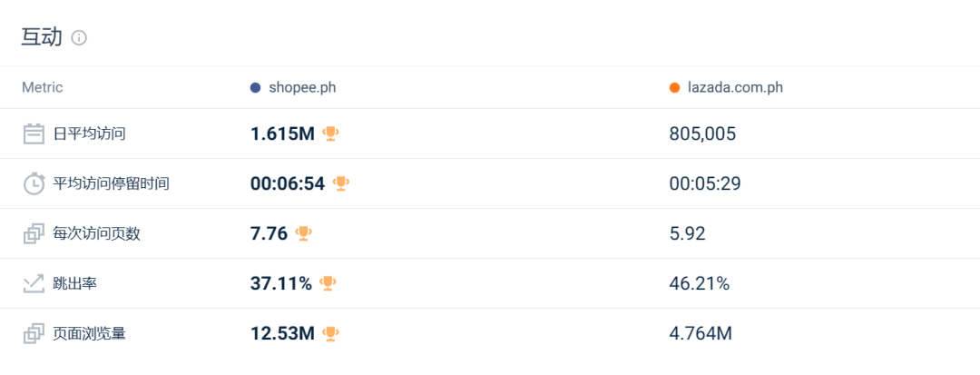Click the trophy icon next to 37.11%
The width and height of the screenshot is (980, 375).
328,284
